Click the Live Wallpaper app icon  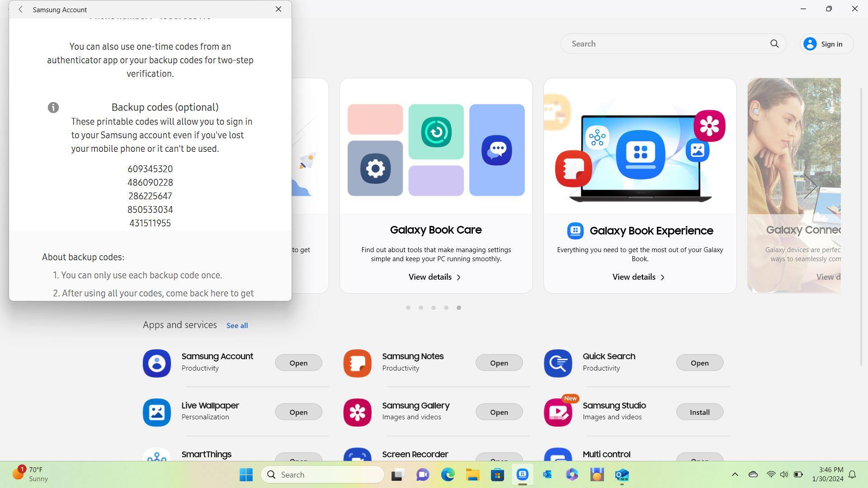[x=157, y=412]
